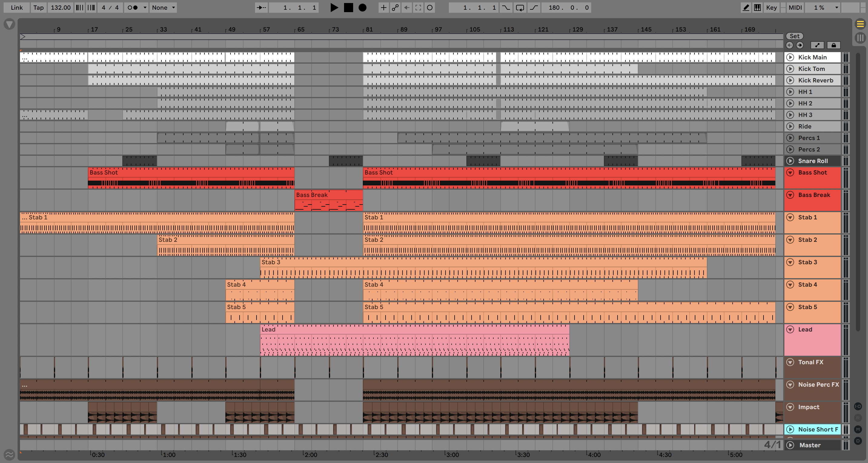Unfold the HH 1 track
Screen dimensions: 868x463
pyautogui.click(x=790, y=92)
